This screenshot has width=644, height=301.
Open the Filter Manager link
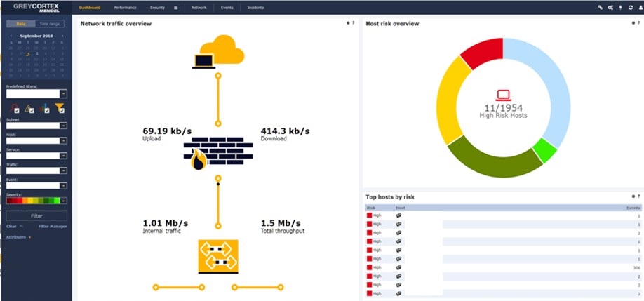point(53,227)
